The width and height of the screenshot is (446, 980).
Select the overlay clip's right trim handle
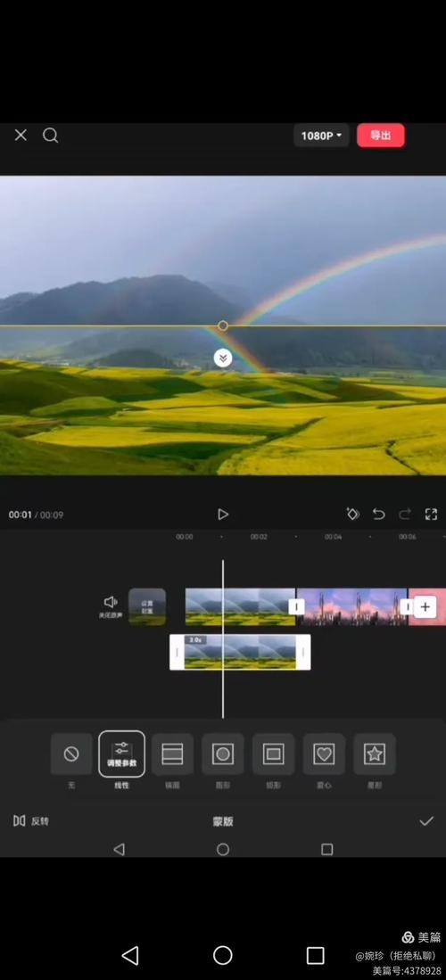coord(303,653)
